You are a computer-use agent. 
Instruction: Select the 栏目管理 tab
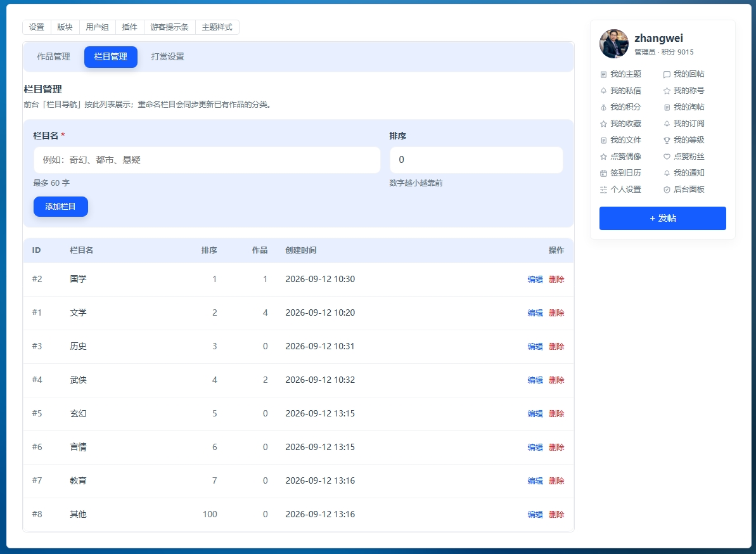[x=111, y=57]
